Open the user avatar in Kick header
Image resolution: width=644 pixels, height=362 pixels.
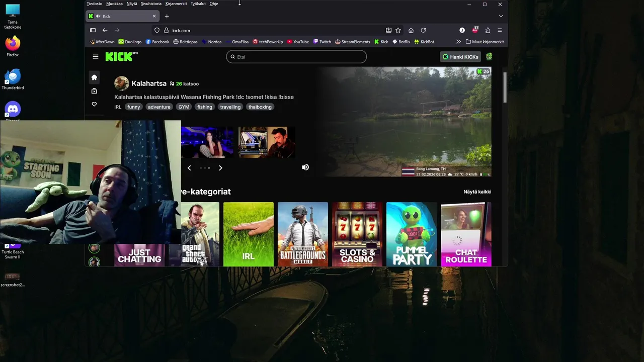pyautogui.click(x=489, y=57)
